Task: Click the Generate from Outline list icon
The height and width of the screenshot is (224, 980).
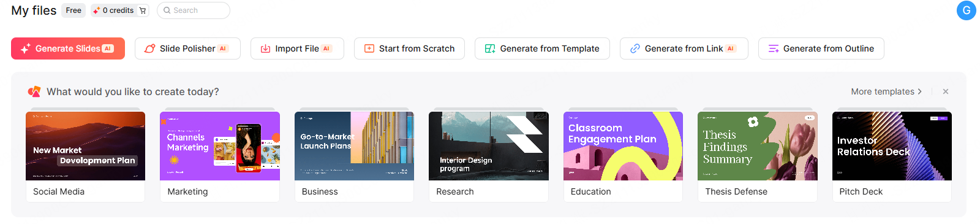Action: [x=774, y=48]
